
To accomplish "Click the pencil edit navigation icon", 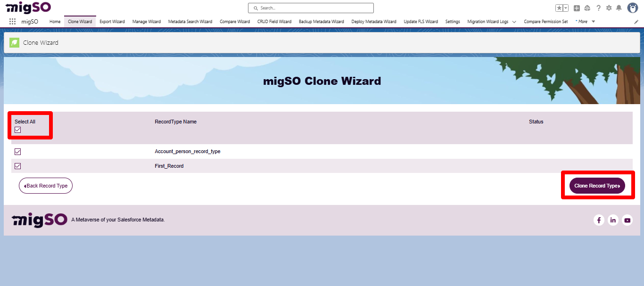I will [636, 22].
